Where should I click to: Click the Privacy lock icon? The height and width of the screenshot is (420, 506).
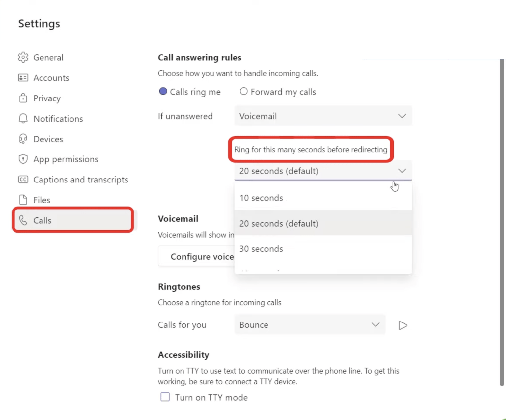[23, 98]
